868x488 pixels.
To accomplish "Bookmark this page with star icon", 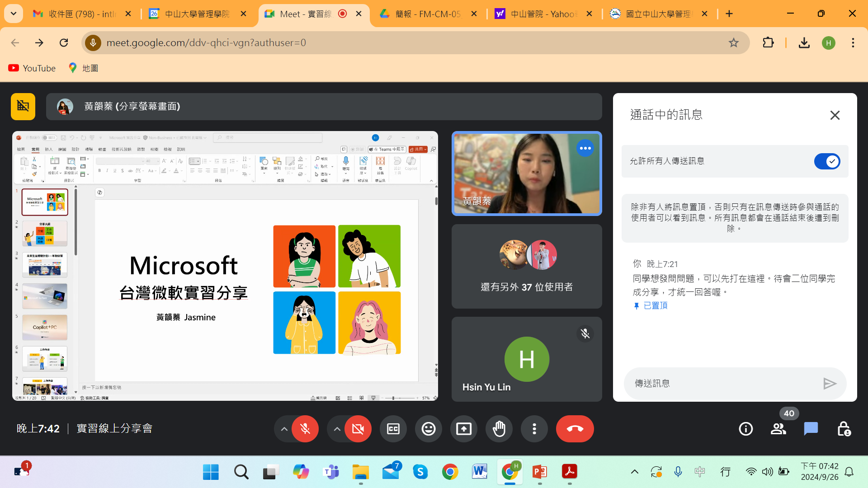I will (733, 42).
